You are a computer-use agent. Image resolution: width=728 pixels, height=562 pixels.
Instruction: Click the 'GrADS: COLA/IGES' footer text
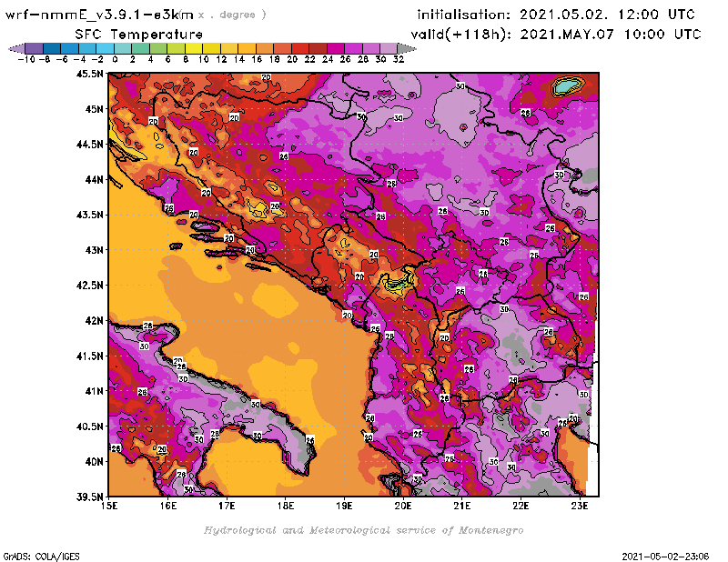tap(41, 556)
